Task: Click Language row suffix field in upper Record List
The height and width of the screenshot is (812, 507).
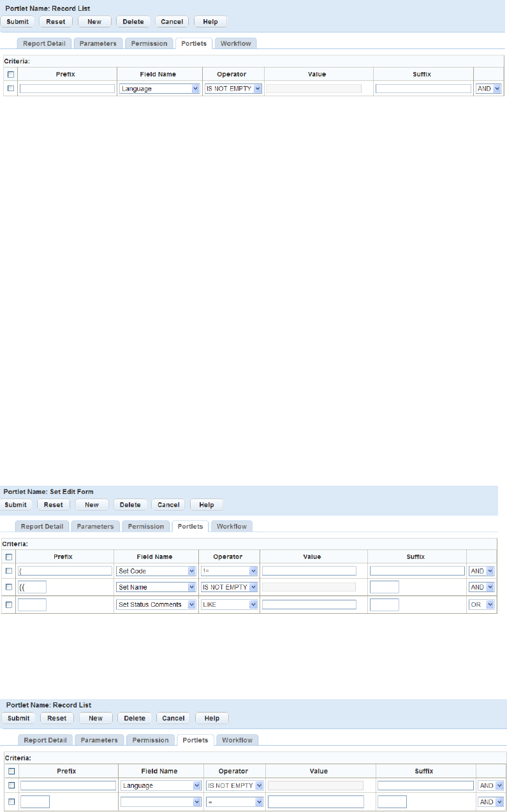Action: pos(423,89)
